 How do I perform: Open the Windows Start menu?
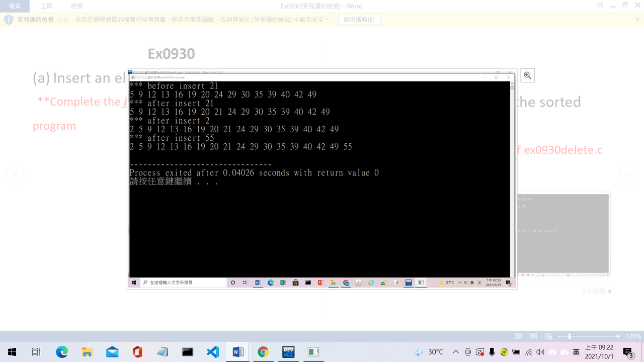tap(12, 352)
